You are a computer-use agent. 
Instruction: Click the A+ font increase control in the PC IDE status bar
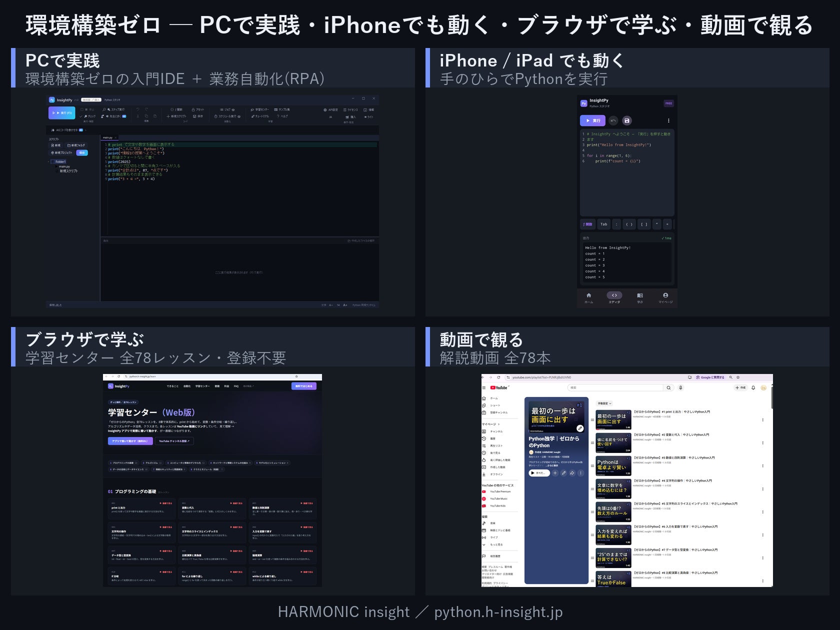(345, 305)
